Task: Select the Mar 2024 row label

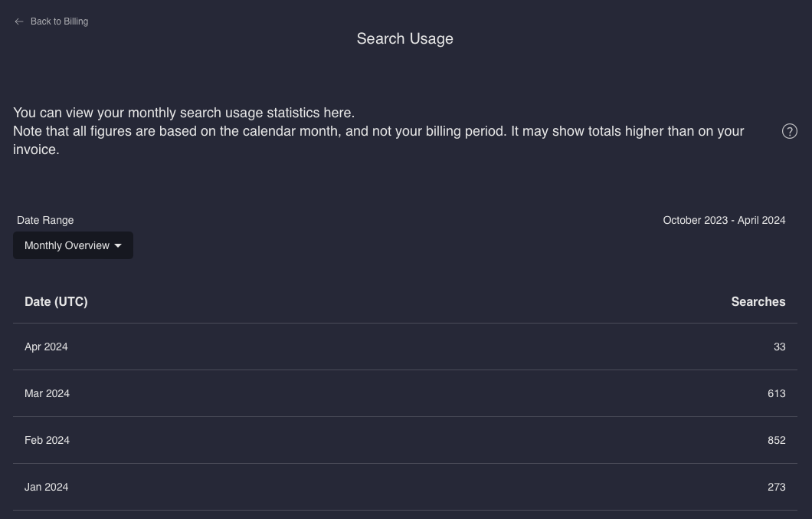Action: click(47, 393)
